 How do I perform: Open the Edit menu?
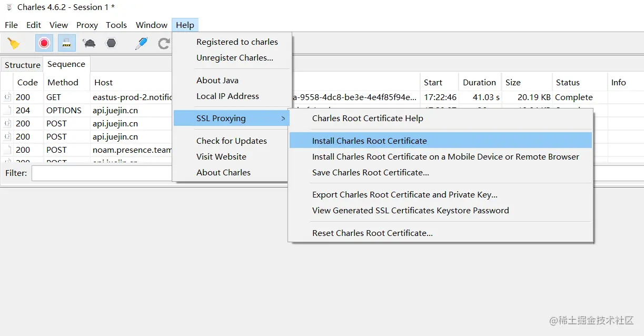coord(34,25)
